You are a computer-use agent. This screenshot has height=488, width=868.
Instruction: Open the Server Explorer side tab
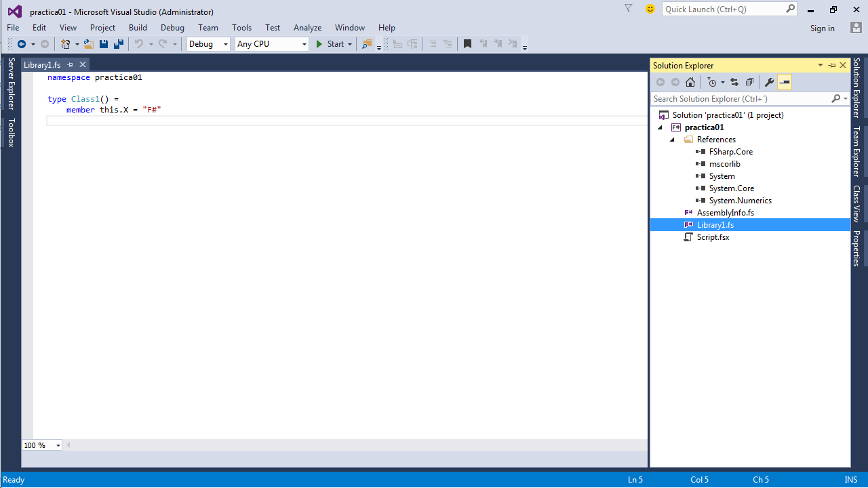coord(11,83)
